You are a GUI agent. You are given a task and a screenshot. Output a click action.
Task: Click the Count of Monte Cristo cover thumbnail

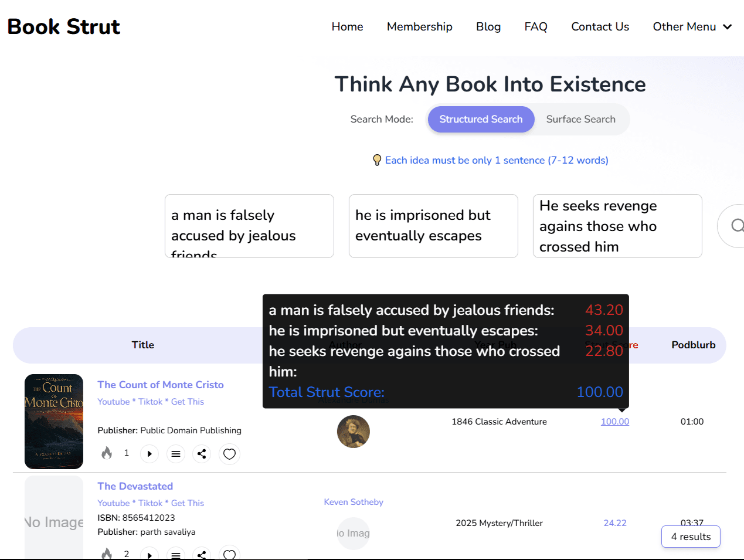pyautogui.click(x=54, y=421)
